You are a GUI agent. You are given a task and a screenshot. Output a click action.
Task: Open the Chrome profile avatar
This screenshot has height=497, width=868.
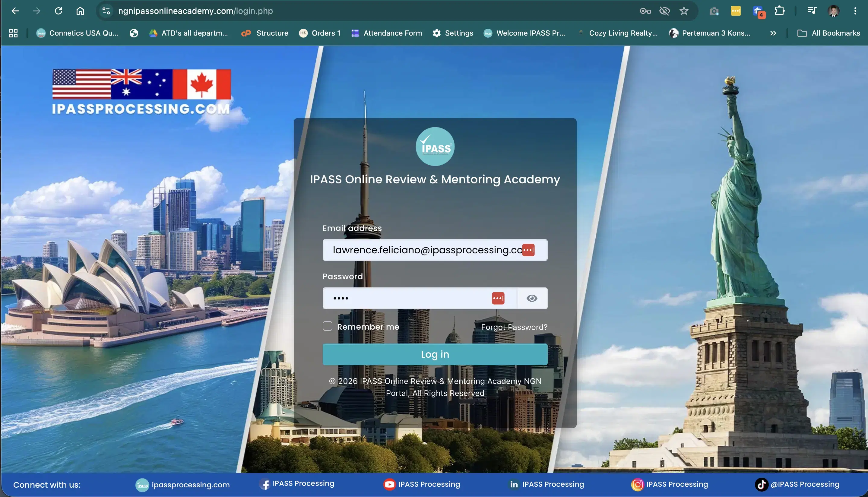834,11
